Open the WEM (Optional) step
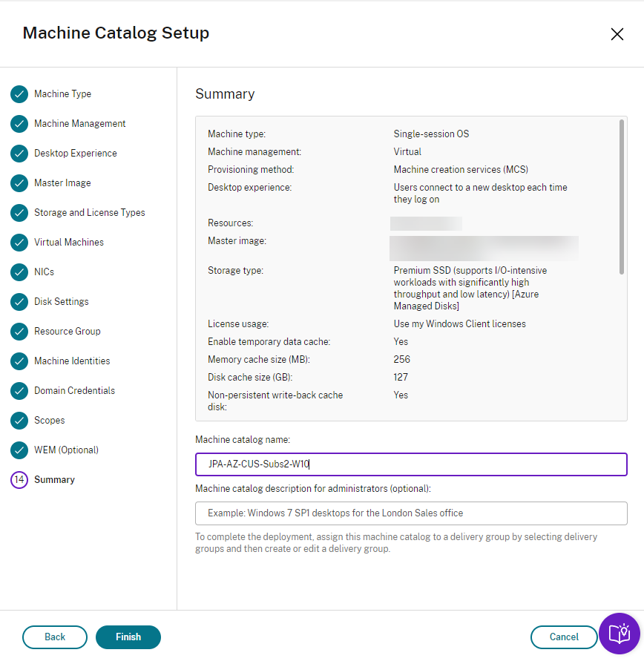This screenshot has width=644, height=664. 66,450
